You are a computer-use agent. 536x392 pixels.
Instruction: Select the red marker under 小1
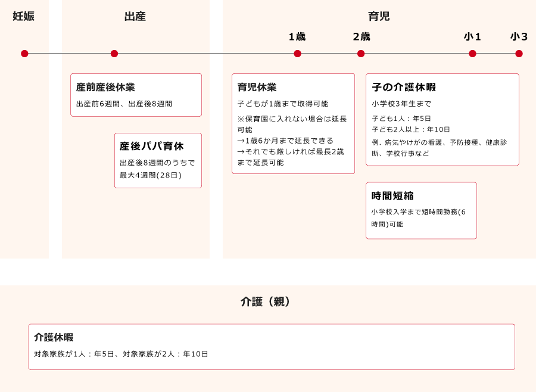pos(472,54)
